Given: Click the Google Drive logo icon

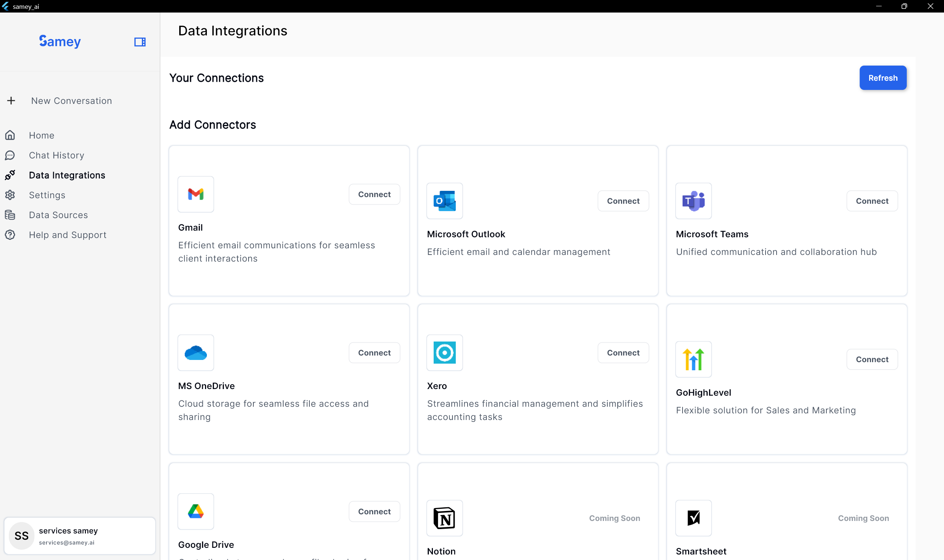Looking at the screenshot, I should [x=195, y=511].
